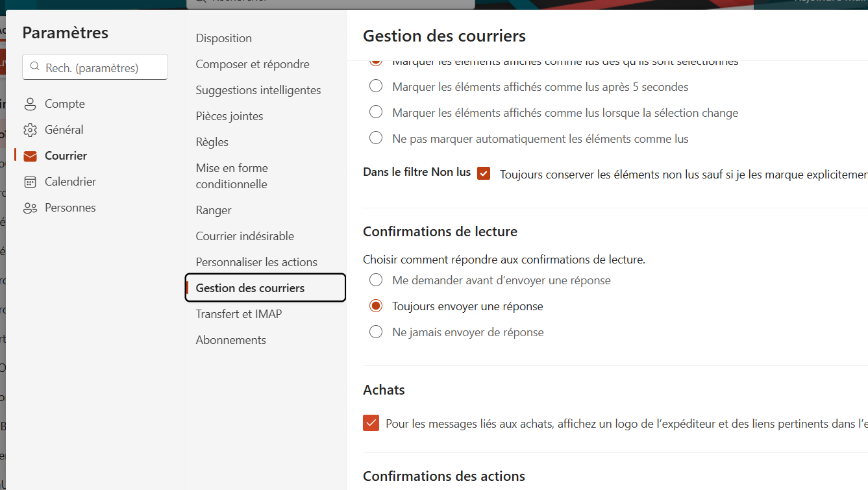
Task: Select 'Gestion des courriers' menu item
Action: coord(265,288)
